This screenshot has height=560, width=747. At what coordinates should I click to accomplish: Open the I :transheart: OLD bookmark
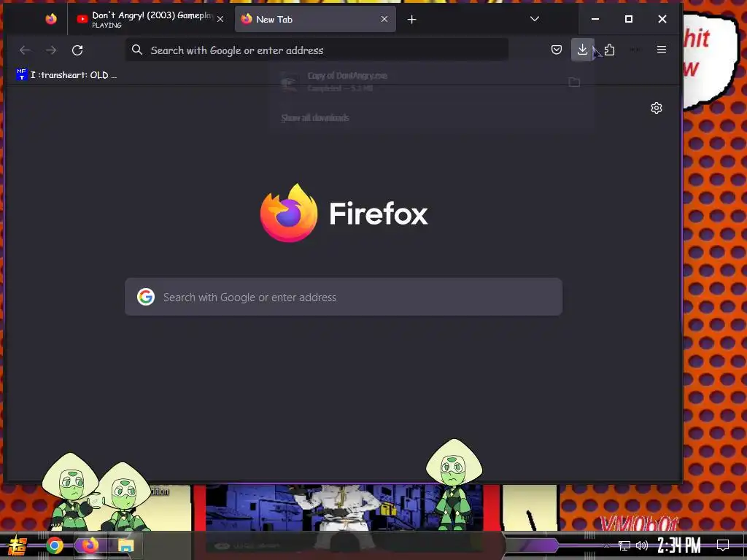click(x=66, y=75)
